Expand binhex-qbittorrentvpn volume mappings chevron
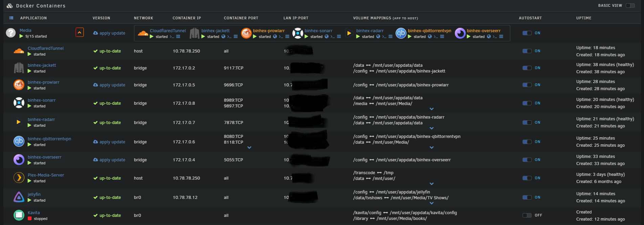Viewport: 644px width, 225px height. coord(431,147)
